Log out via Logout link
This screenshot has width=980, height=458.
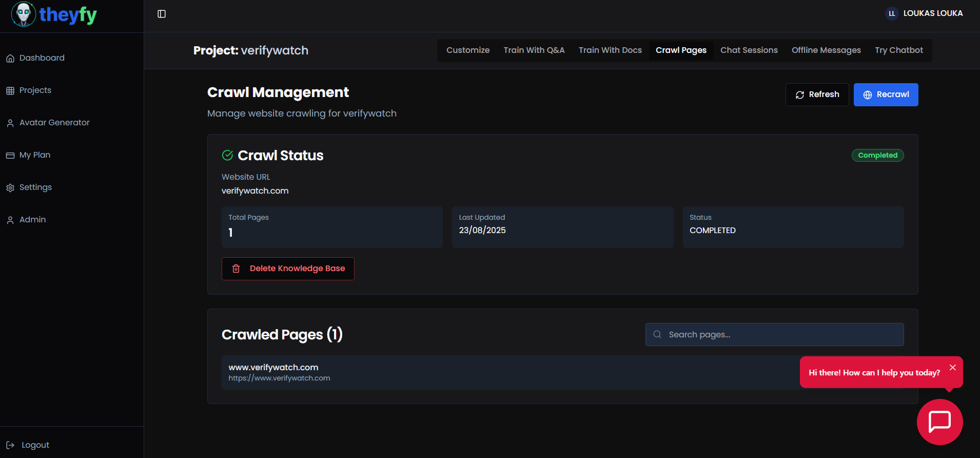(x=35, y=445)
